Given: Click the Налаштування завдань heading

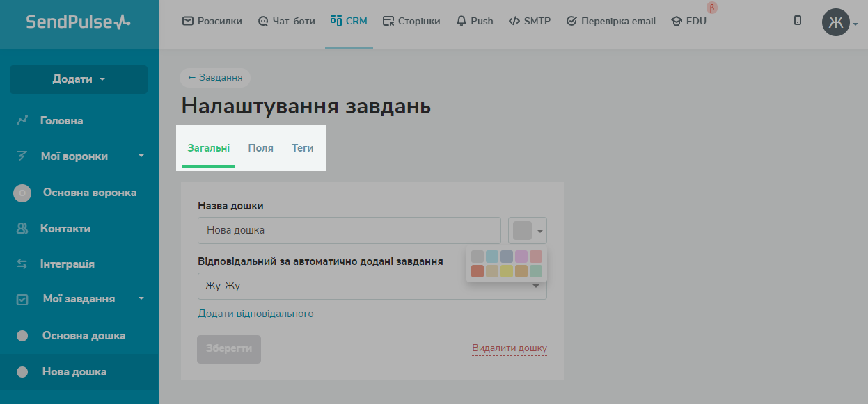Looking at the screenshot, I should pyautogui.click(x=306, y=106).
